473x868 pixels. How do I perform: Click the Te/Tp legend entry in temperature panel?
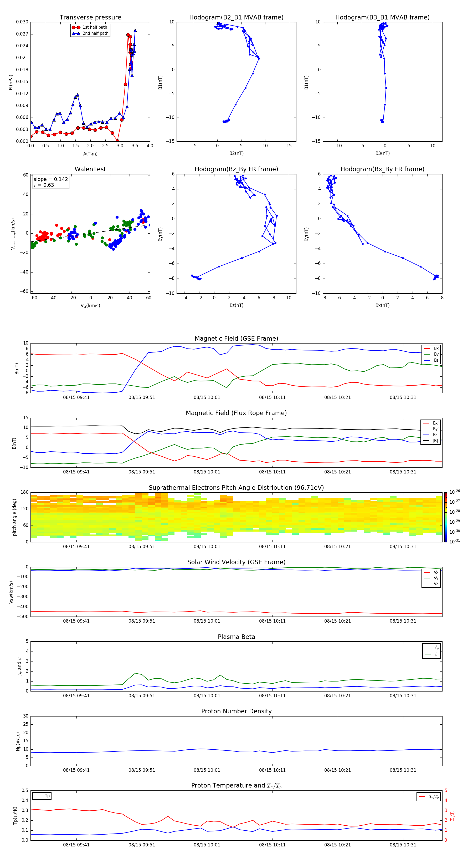[x=429, y=797]
